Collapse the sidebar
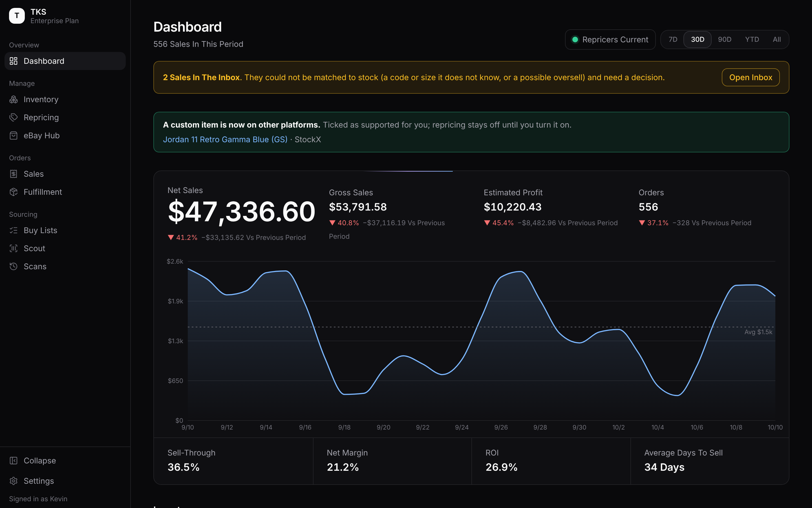 click(65, 461)
